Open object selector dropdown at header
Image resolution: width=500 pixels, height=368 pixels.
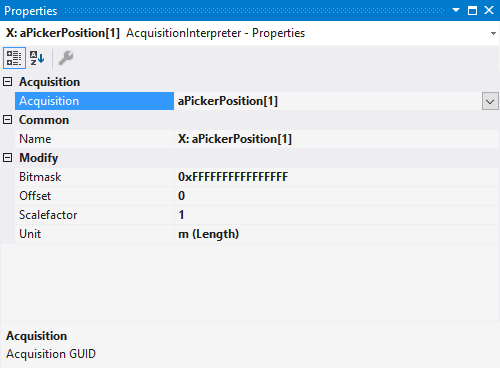click(x=493, y=33)
